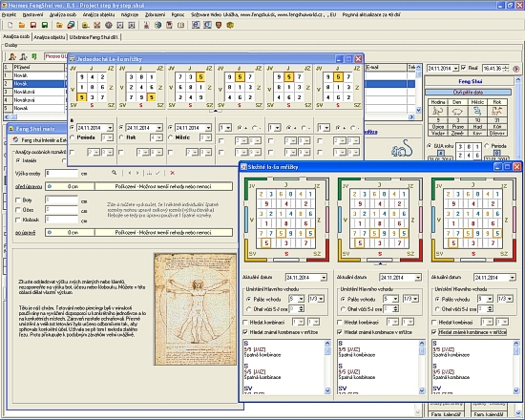Open the Nastavení menu
The width and height of the screenshot is (525, 420).
[32, 14]
